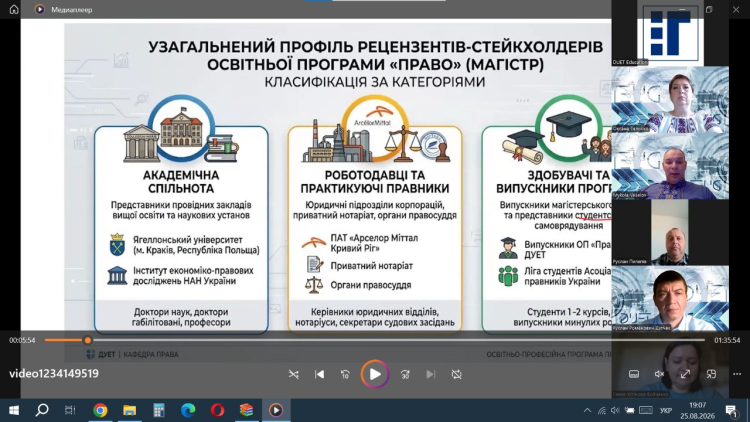Go to Media Player home
The image size is (750, 422).
coord(14,9)
